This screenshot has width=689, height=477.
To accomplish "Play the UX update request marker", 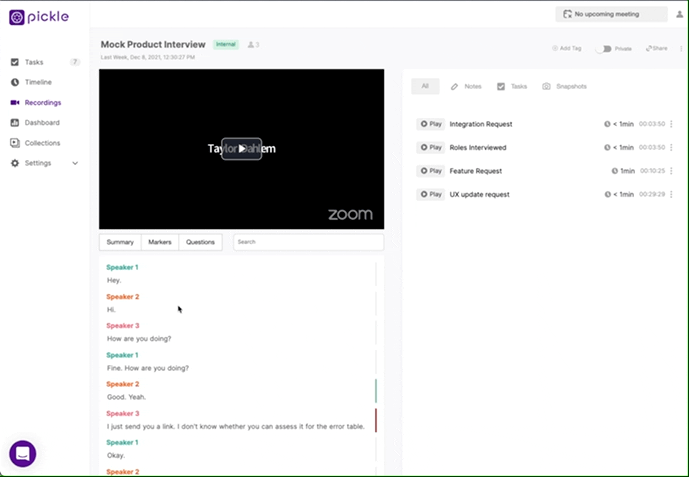I will 431,194.
